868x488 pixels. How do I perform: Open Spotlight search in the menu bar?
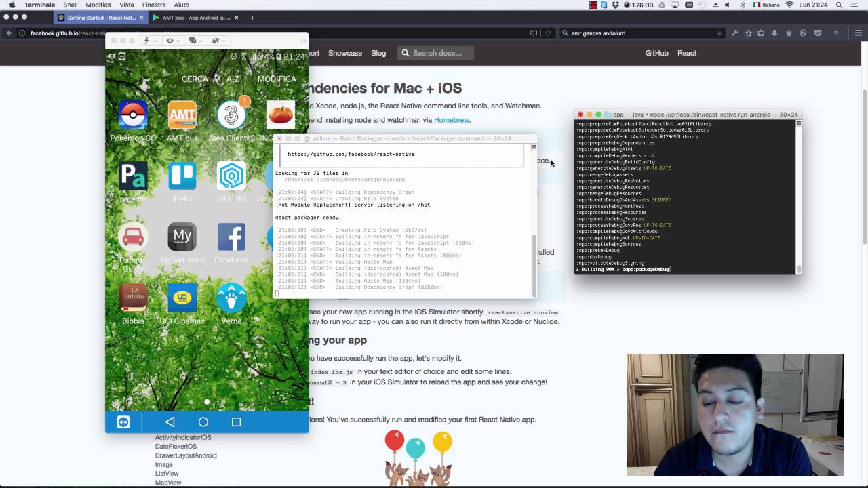click(839, 5)
